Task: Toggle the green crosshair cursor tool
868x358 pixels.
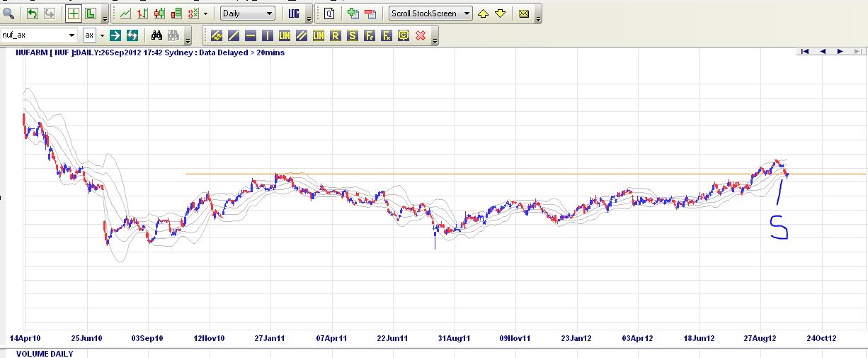Action: [x=74, y=13]
